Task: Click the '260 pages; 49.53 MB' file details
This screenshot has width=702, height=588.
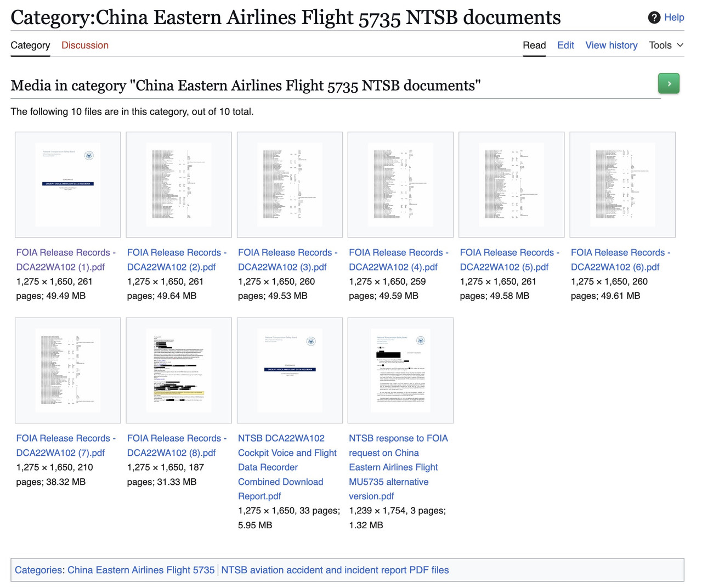Action: [x=276, y=289]
